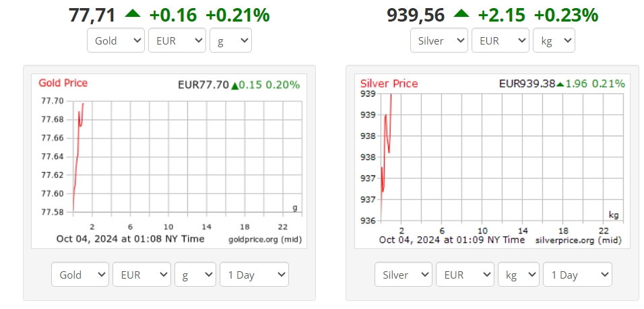Expand kg unit selector below silver chart
This screenshot has width=644, height=309.
518,275
